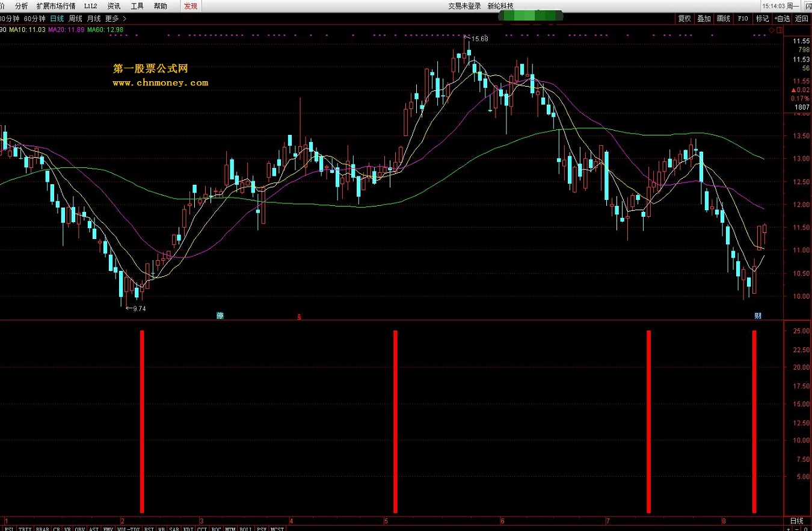
Task: Select the VR indicator tab
Action: pyautogui.click(x=67, y=528)
